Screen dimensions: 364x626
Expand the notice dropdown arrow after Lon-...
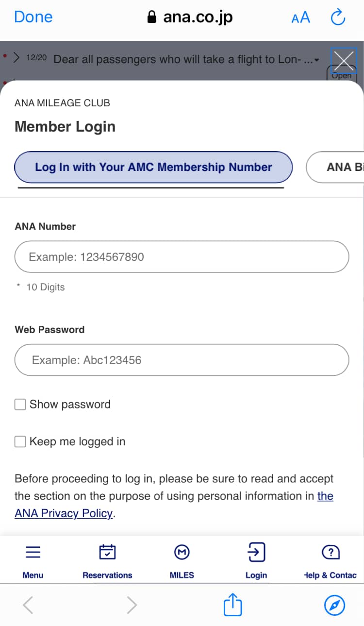317,60
